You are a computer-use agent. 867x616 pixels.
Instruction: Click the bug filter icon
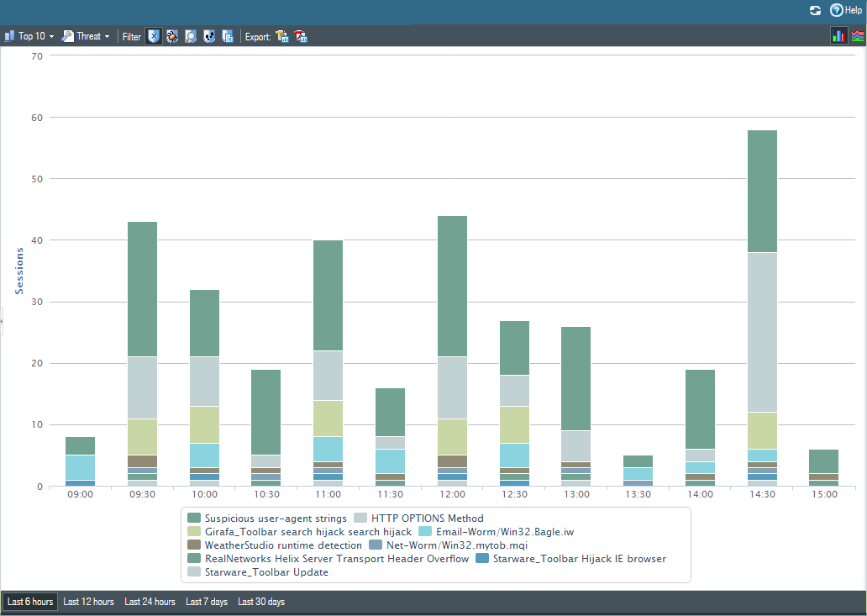tap(172, 36)
